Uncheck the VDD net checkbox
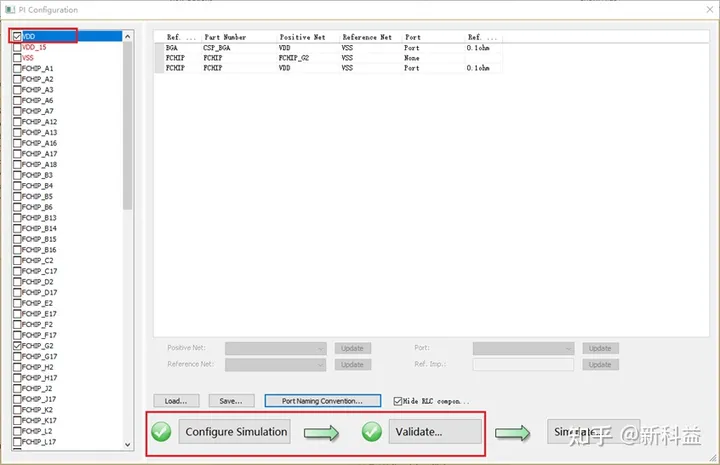The width and height of the screenshot is (720, 465). coord(17,36)
